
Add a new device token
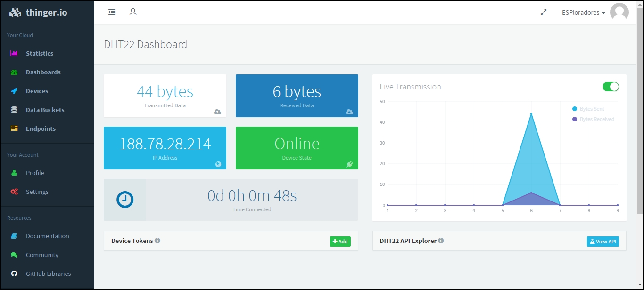(x=340, y=242)
